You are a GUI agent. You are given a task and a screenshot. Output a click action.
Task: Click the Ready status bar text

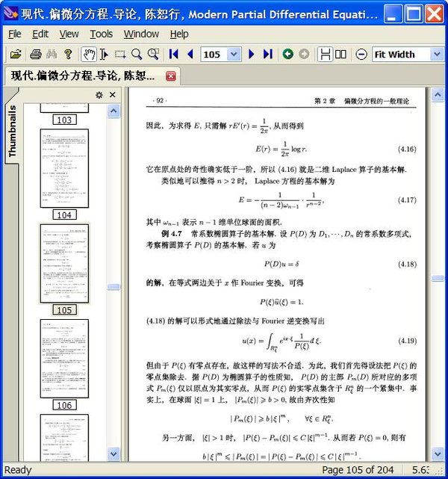[x=18, y=470]
